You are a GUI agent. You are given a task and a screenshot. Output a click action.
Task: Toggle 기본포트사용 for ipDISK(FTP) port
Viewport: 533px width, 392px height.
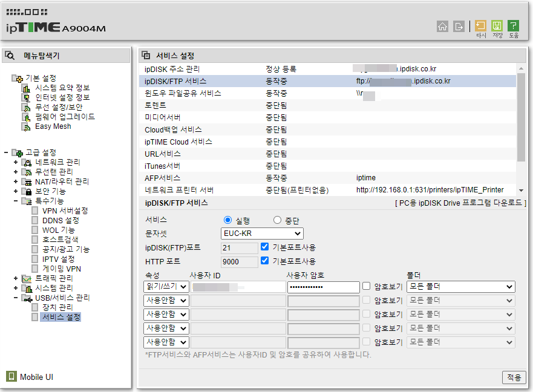[265, 247]
